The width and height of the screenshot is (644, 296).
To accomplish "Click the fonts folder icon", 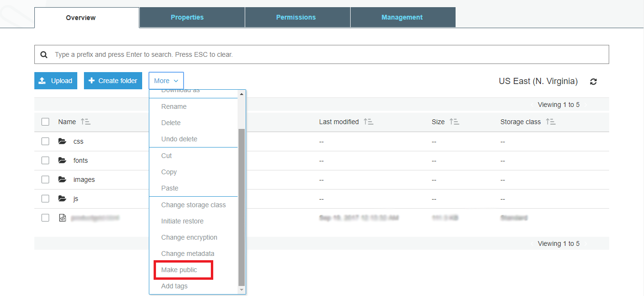I will click(62, 160).
